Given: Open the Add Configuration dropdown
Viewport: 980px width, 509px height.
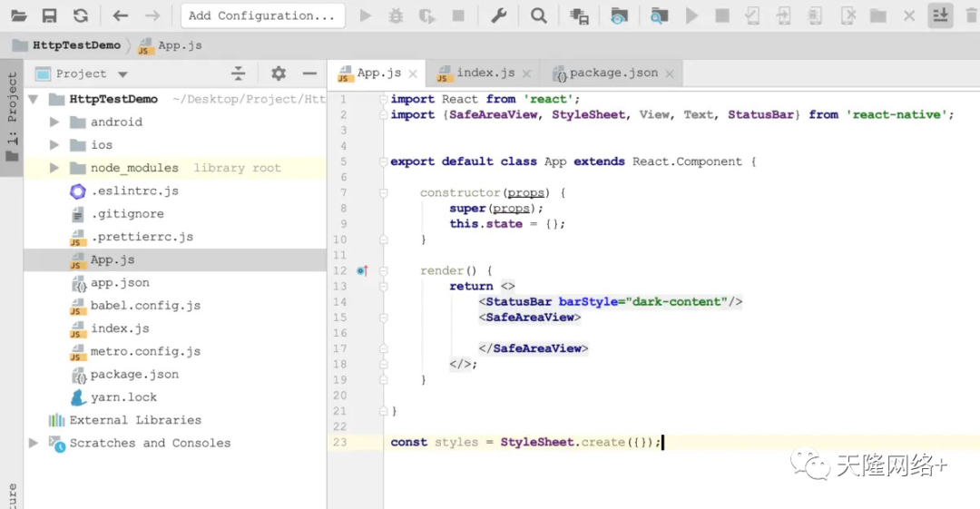Looking at the screenshot, I should tap(262, 15).
